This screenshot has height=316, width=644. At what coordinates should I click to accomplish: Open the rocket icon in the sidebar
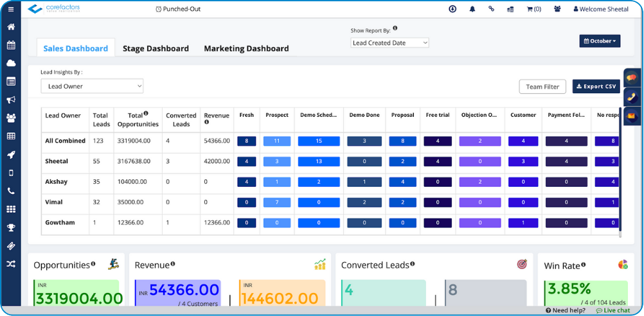(x=11, y=155)
